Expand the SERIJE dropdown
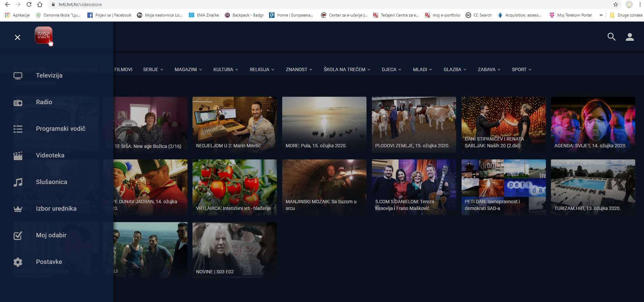The height and width of the screenshot is (302, 644). coord(153,69)
